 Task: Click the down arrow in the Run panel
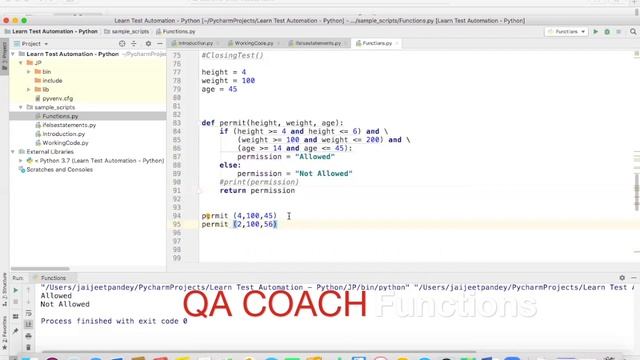click(28, 302)
